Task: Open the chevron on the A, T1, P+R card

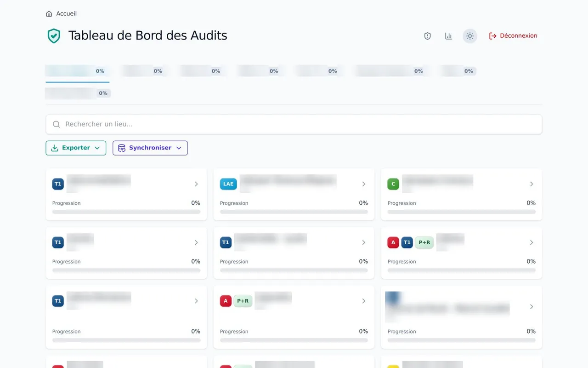Action: coord(531,242)
